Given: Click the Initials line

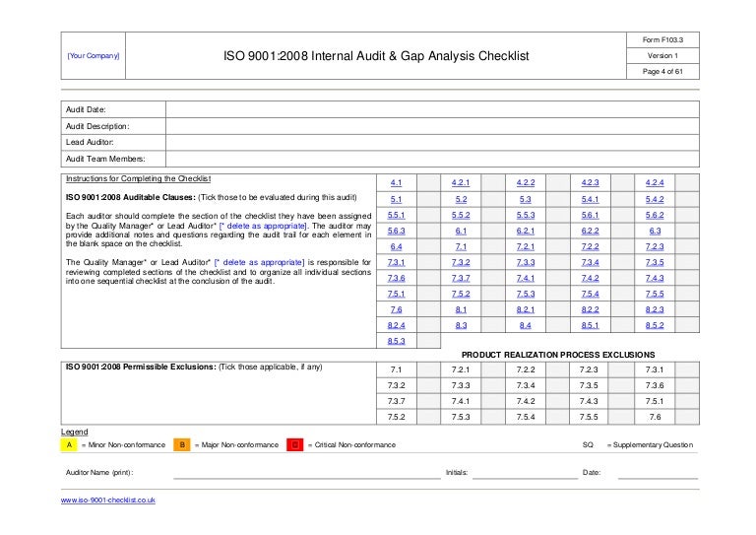Looking at the screenshot, I should coord(524,473).
